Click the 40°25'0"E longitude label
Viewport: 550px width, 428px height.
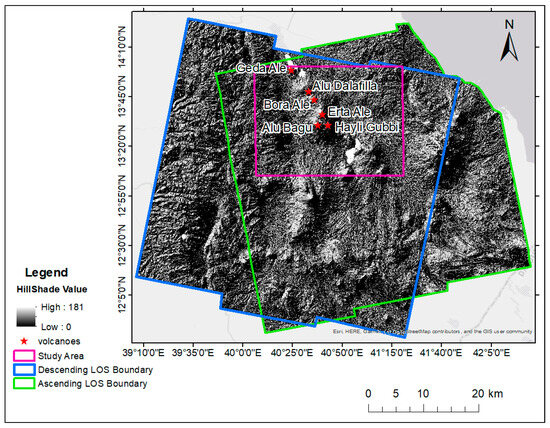(x=293, y=353)
